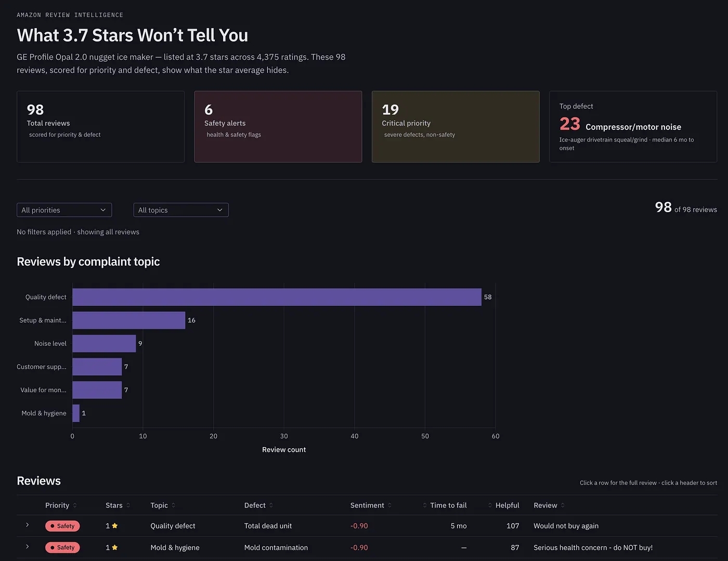728x561 pixels.
Task: Click the Customer supp... bar in chart
Action: (x=97, y=367)
